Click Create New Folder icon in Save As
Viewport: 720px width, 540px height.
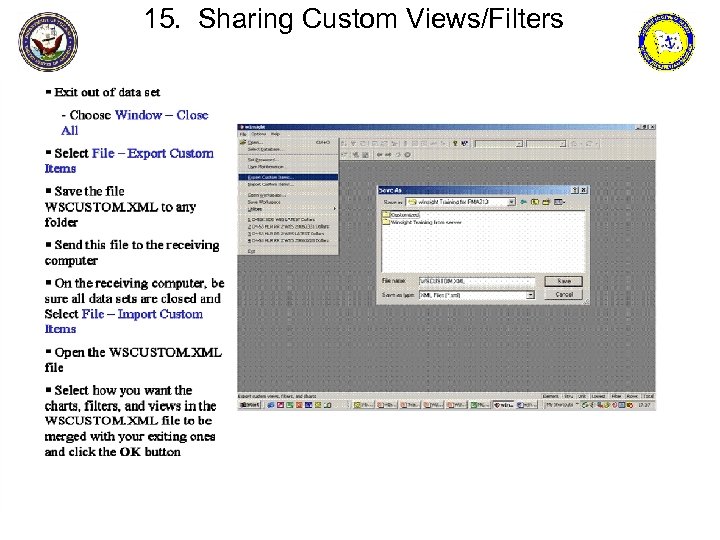[x=546, y=202]
